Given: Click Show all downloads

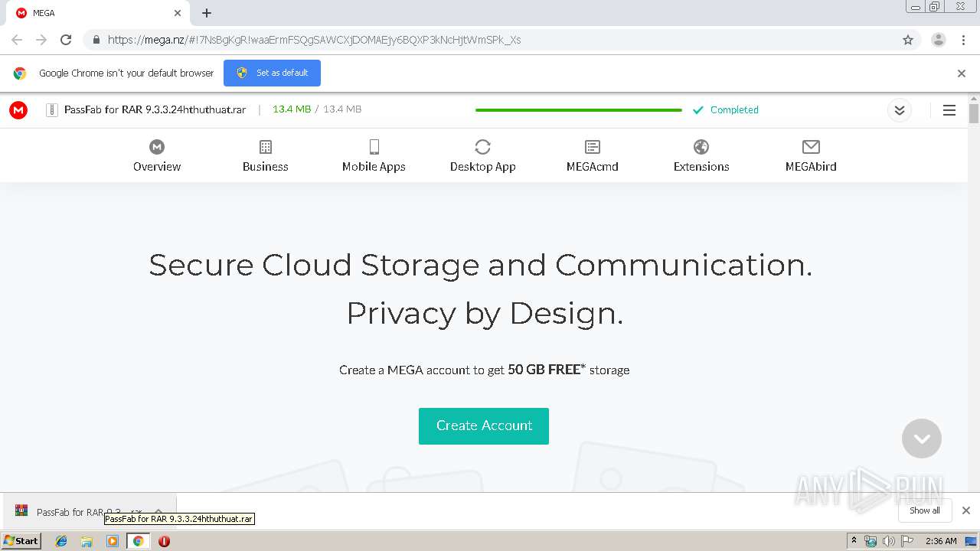Looking at the screenshot, I should point(925,510).
